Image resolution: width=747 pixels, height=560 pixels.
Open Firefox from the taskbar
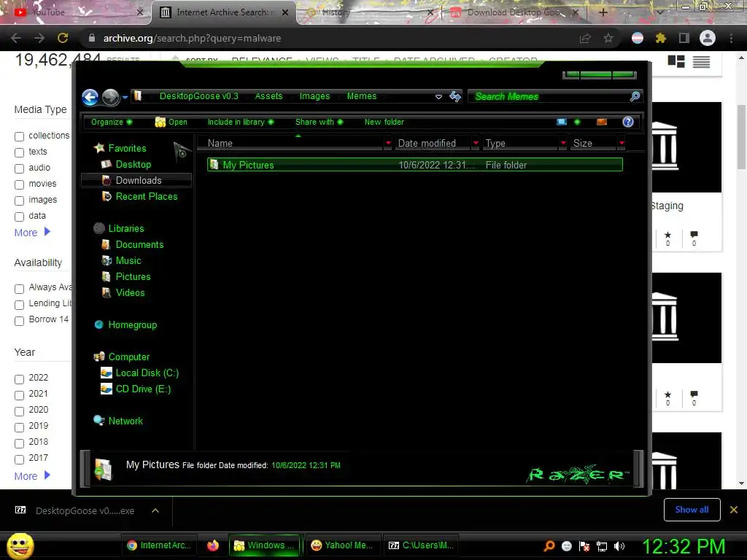tap(213, 545)
